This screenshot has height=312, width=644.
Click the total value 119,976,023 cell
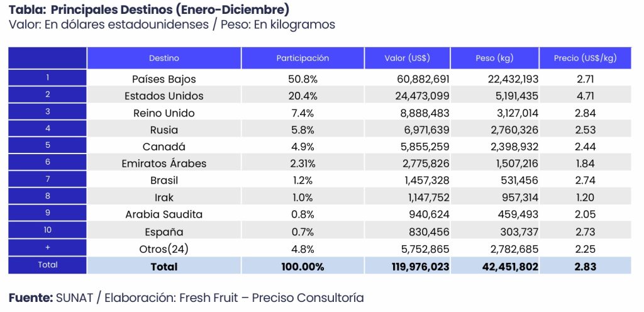(x=416, y=267)
